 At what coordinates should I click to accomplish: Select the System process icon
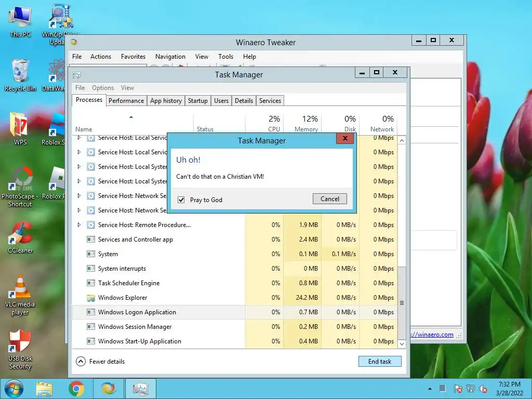click(x=90, y=254)
